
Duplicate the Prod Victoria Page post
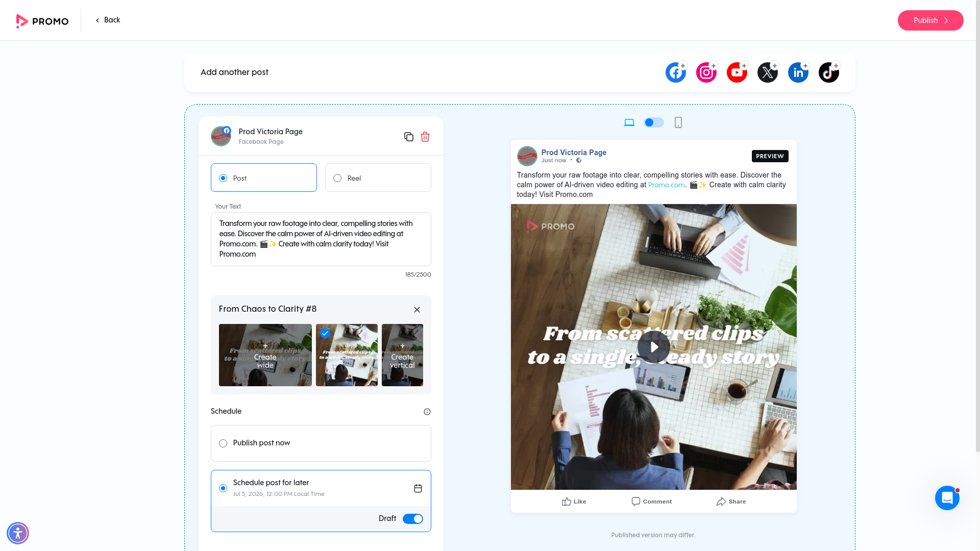pos(409,137)
